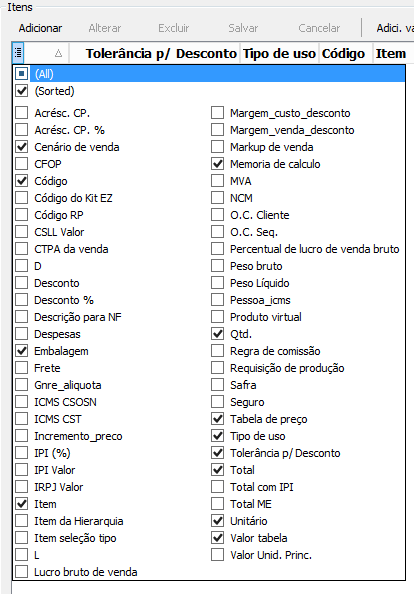Uncheck the Qtd. column
414x594 pixels.
(x=217, y=334)
